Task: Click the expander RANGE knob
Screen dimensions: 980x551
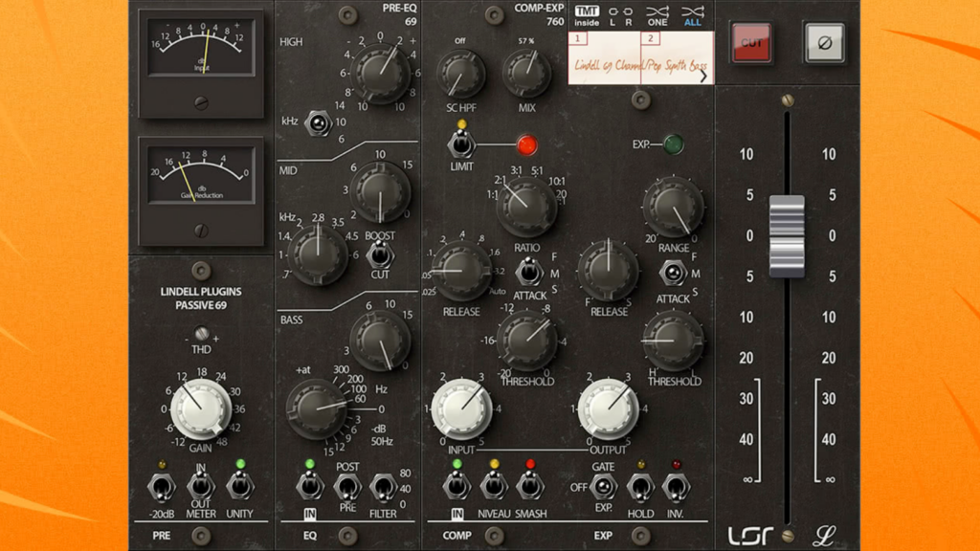Action: 673,208
